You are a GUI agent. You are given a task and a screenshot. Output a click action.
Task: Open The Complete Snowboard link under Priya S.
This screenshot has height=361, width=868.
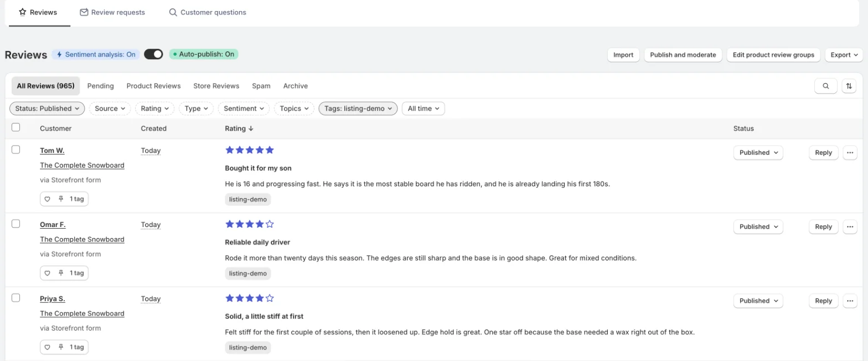tap(82, 314)
